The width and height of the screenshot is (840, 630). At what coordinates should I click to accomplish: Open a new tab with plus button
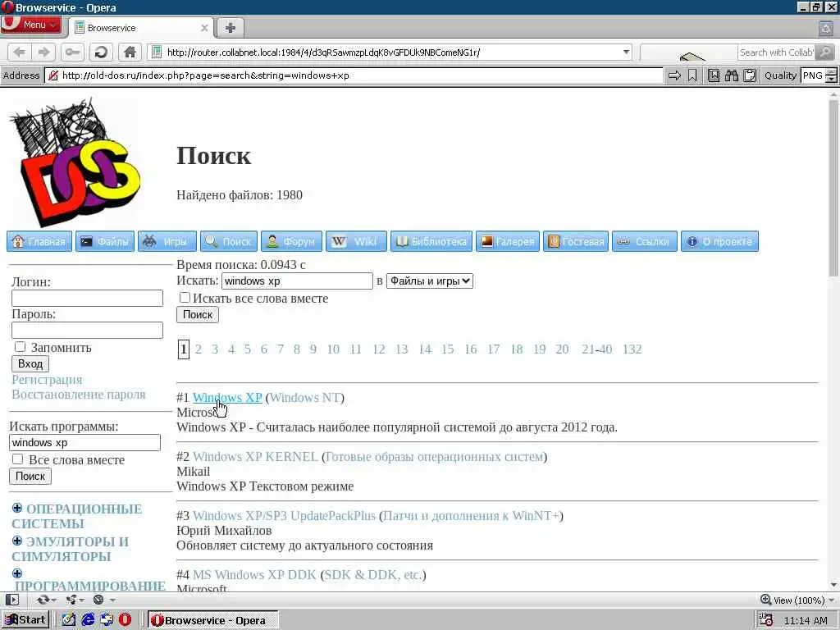231,28
